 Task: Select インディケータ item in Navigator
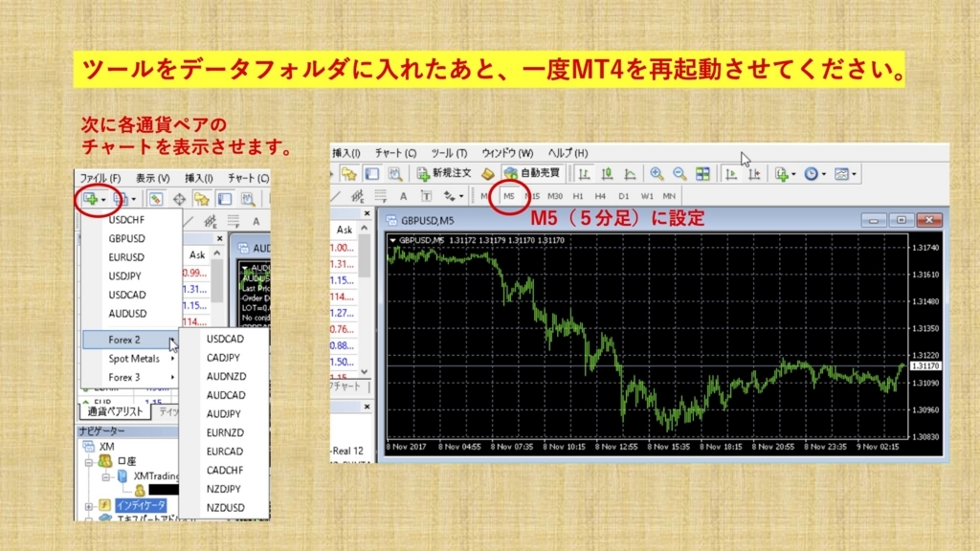coord(141,505)
